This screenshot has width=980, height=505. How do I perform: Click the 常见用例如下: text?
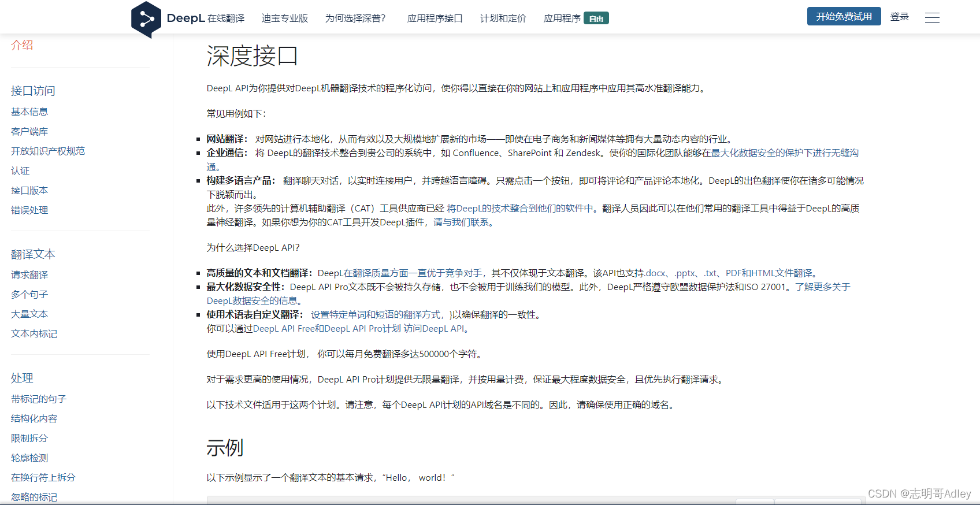[236, 114]
